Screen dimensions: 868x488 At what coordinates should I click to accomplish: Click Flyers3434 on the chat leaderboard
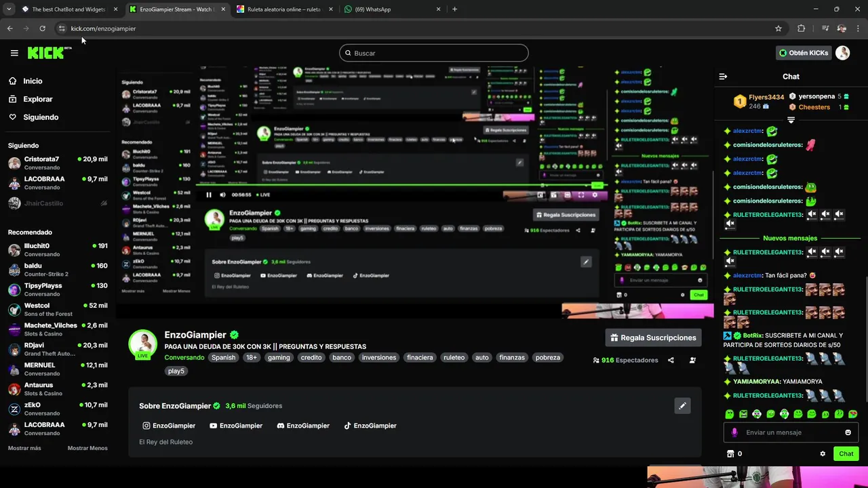[x=766, y=98]
